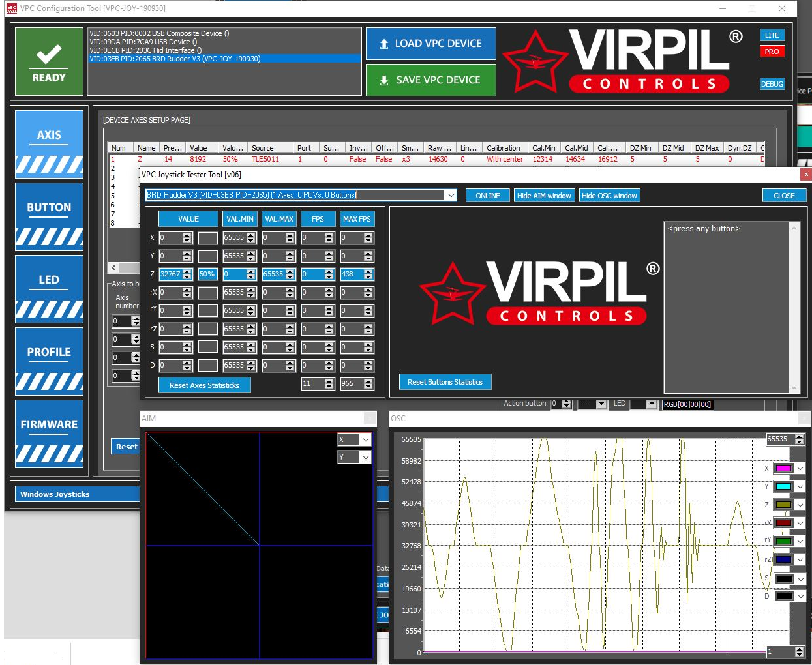
Task: Expand the OSC S color dropdown arrow
Action: tap(800, 578)
